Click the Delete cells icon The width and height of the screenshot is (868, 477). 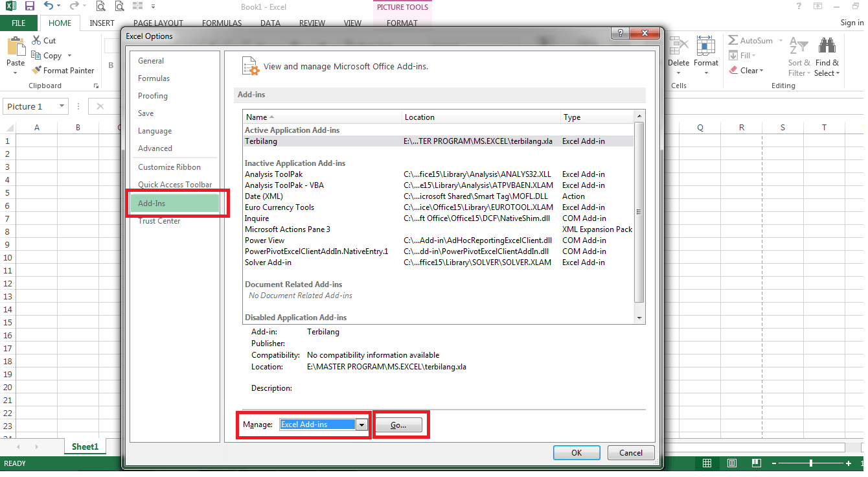pyautogui.click(x=678, y=47)
